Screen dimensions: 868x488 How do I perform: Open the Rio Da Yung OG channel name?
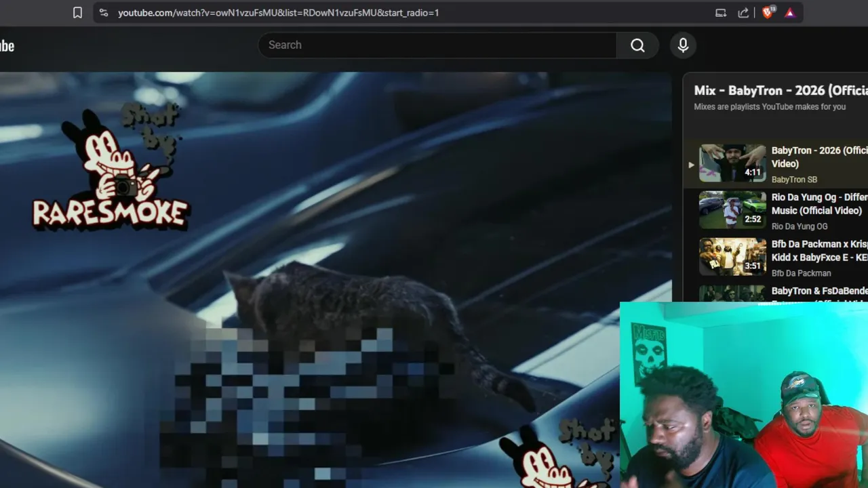click(800, 226)
